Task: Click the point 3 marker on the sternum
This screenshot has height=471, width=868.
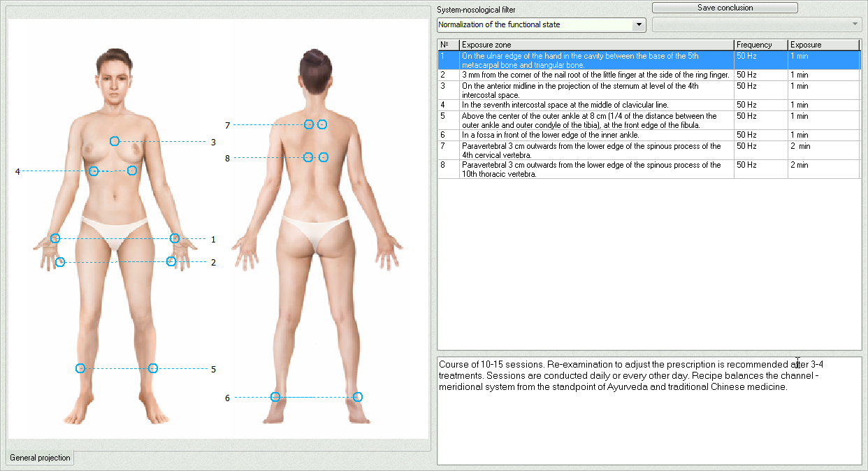Action: pyautogui.click(x=115, y=141)
